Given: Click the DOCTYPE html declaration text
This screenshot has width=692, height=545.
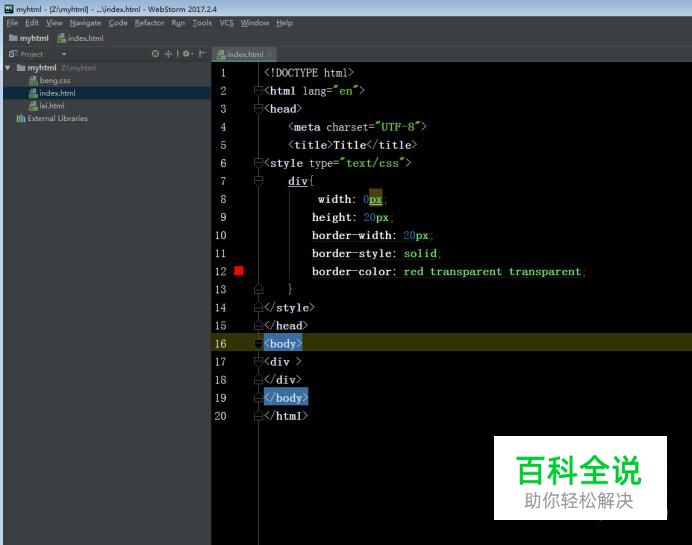Looking at the screenshot, I should point(308,73).
